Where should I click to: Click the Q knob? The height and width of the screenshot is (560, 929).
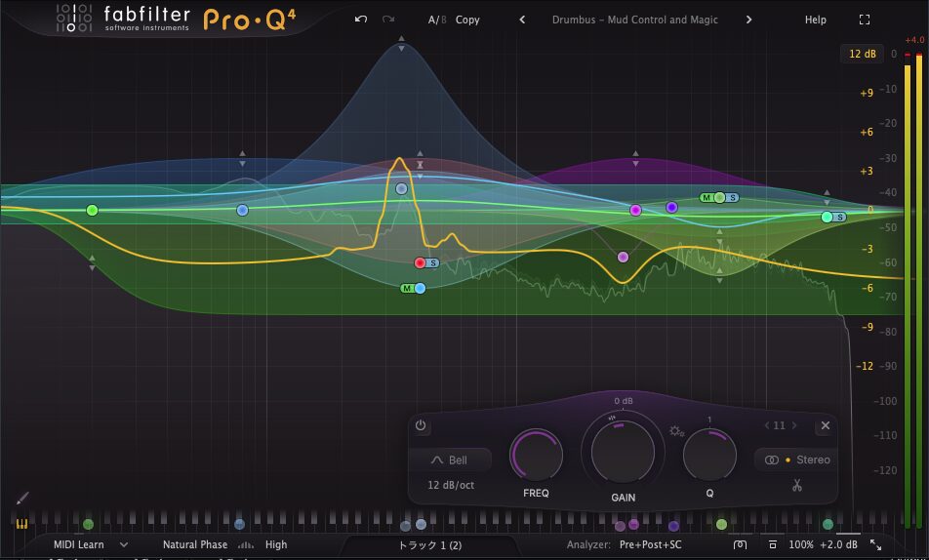709,455
